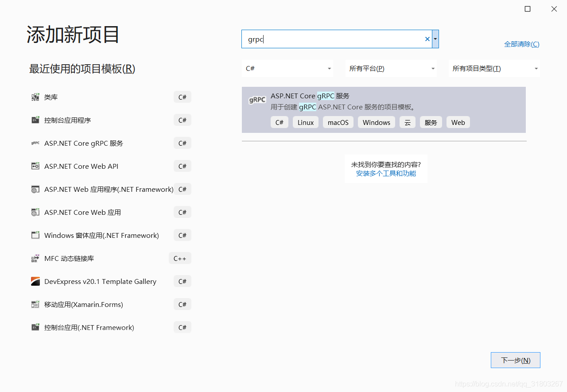The height and width of the screenshot is (392, 567).
Task: Select Windows 窗体应用(.NET Framework) template
Action: click(x=111, y=235)
